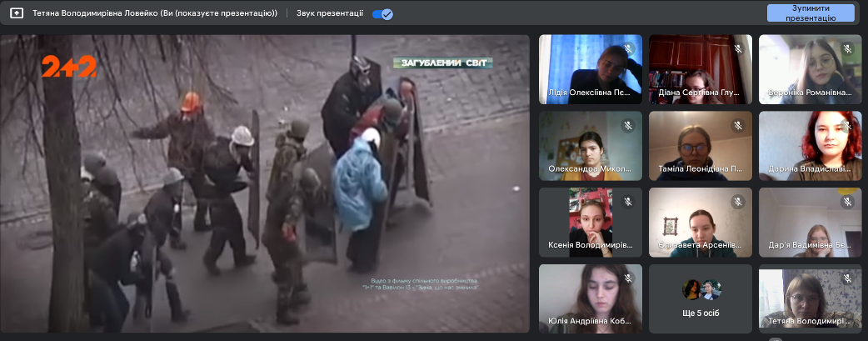Select Єлизавета Арсеніїв...'s video tile
This screenshot has width=868, height=341.
point(701,223)
